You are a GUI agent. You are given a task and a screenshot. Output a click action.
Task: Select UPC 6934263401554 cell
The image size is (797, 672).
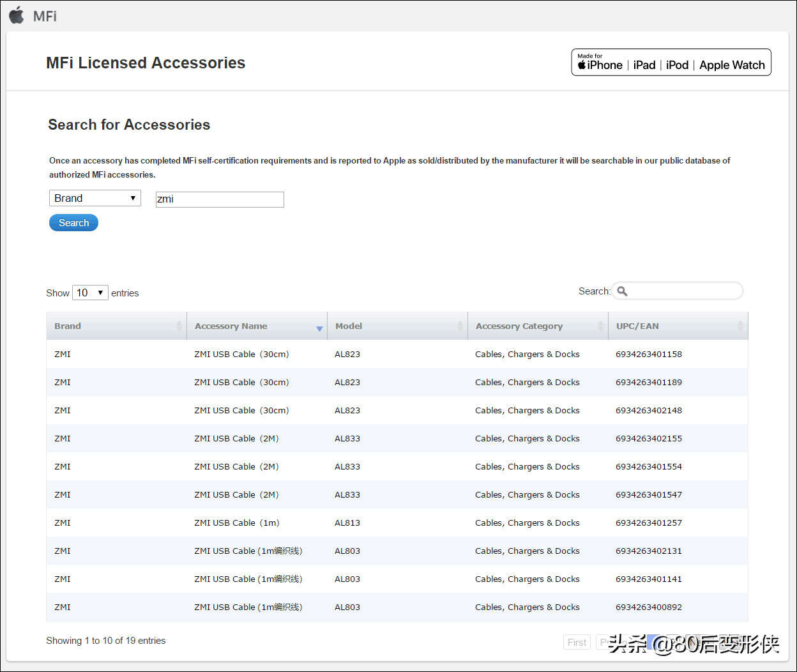pyautogui.click(x=649, y=466)
